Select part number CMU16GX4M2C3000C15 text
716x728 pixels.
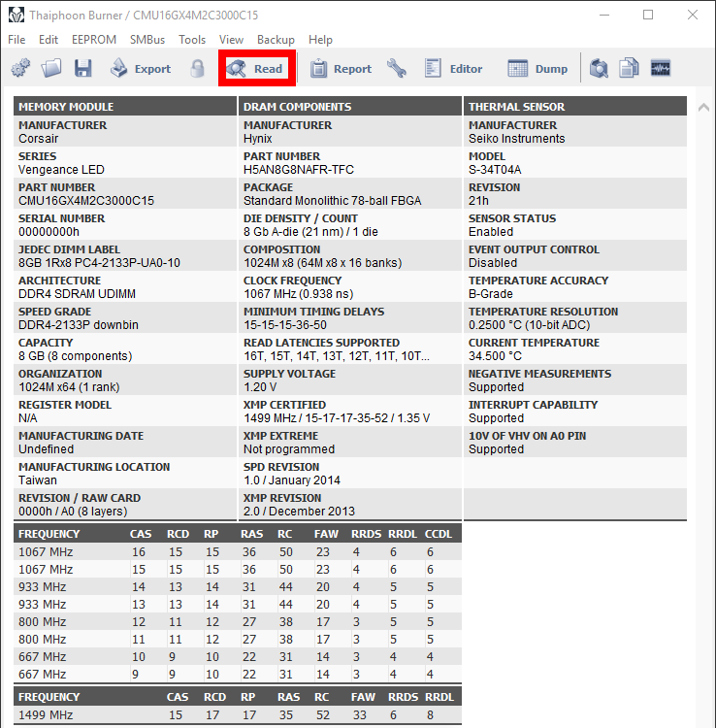point(86,201)
